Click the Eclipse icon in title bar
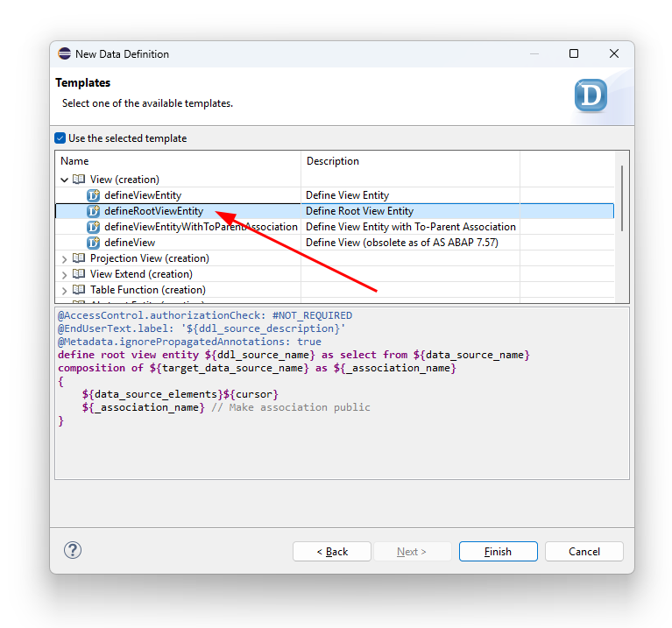This screenshot has width=672, height=628. (x=65, y=53)
